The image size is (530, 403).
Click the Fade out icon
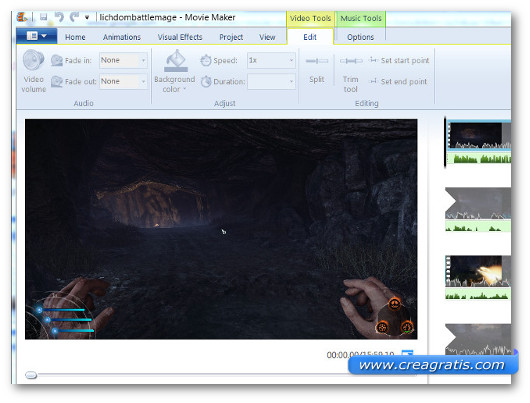tap(57, 81)
